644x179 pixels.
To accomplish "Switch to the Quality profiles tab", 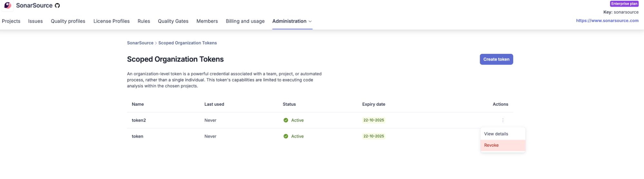I will pyautogui.click(x=68, y=21).
